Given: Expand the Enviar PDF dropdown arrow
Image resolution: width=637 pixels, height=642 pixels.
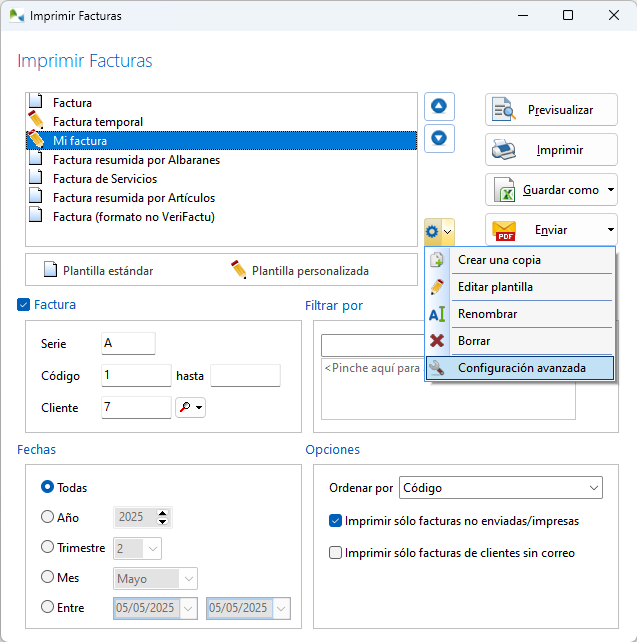Looking at the screenshot, I should [x=610, y=230].
